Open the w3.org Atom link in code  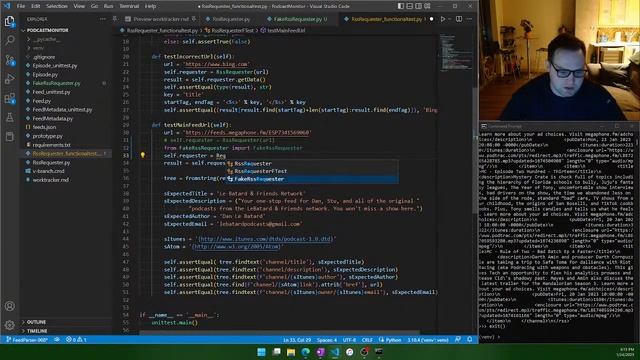[236, 247]
